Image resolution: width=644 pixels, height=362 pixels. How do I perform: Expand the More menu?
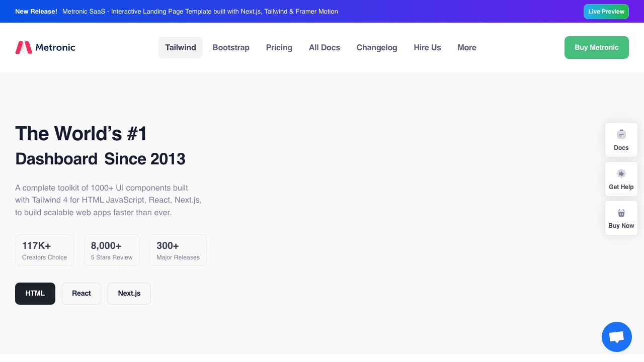coord(467,47)
